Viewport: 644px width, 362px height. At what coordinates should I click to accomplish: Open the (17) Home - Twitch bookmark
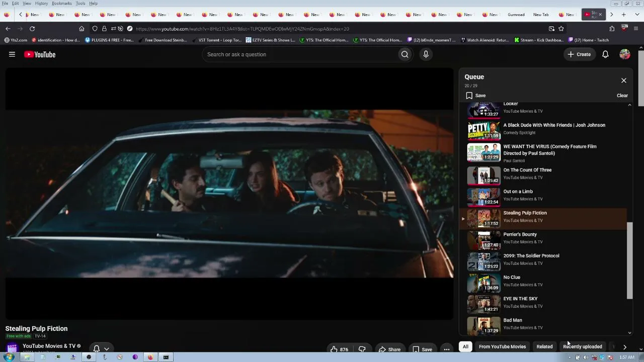coord(588,40)
